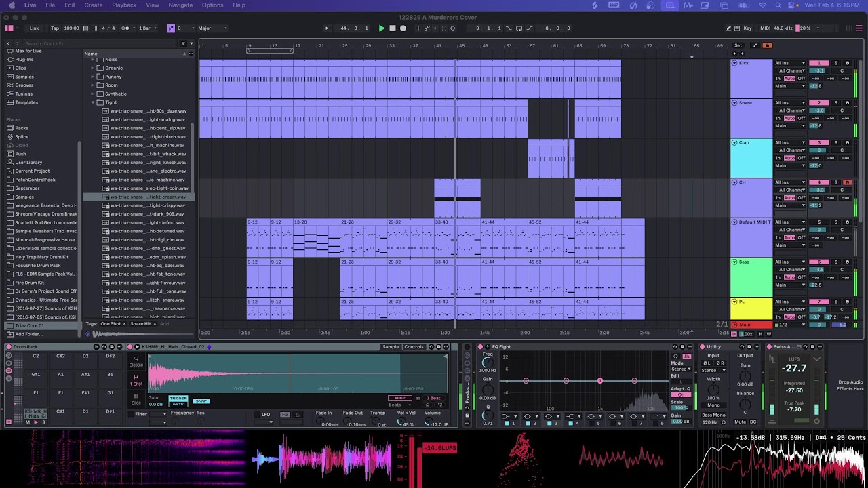Screen dimensions: 868x488
Task: Open macOS Spotlight search icon
Action: [x=778, y=5]
